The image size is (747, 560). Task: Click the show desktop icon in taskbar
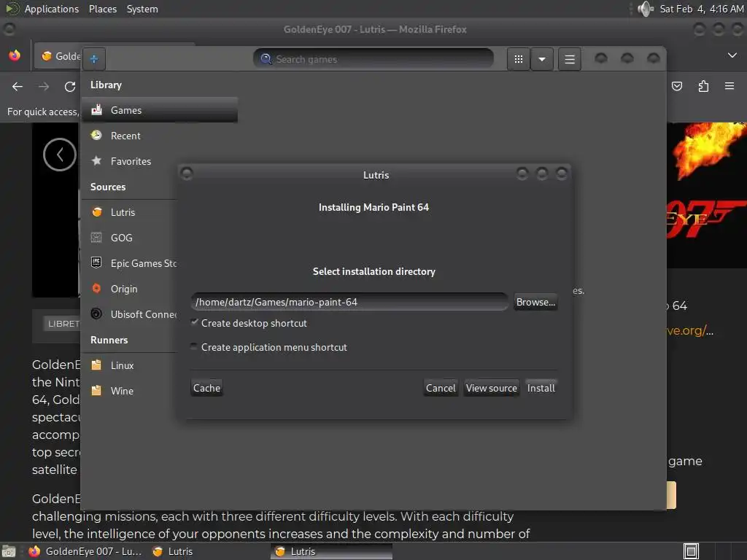tap(9, 551)
